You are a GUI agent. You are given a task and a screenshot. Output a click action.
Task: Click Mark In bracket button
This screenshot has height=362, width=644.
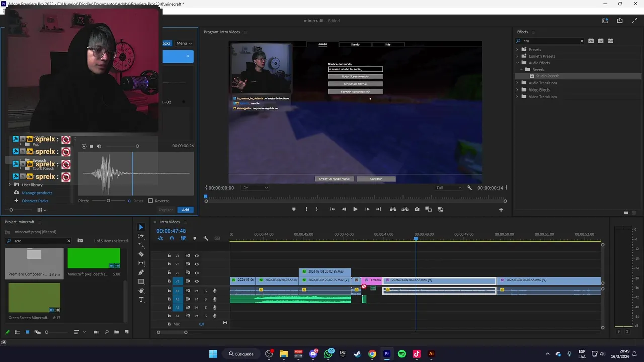click(306, 209)
